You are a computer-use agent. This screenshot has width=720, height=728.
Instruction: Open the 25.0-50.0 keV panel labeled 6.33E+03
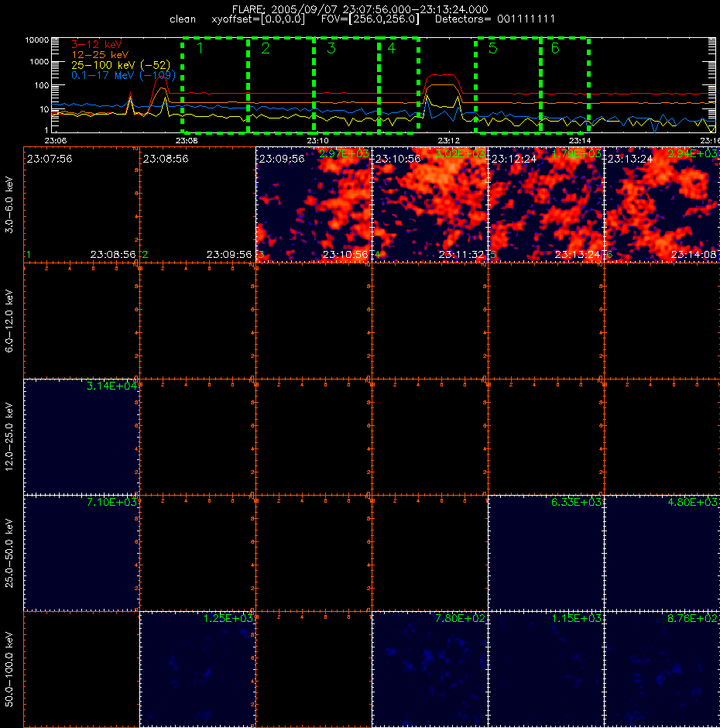(x=546, y=553)
